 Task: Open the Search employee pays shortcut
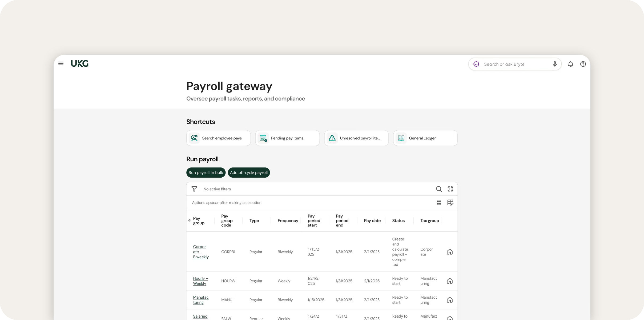point(218,138)
